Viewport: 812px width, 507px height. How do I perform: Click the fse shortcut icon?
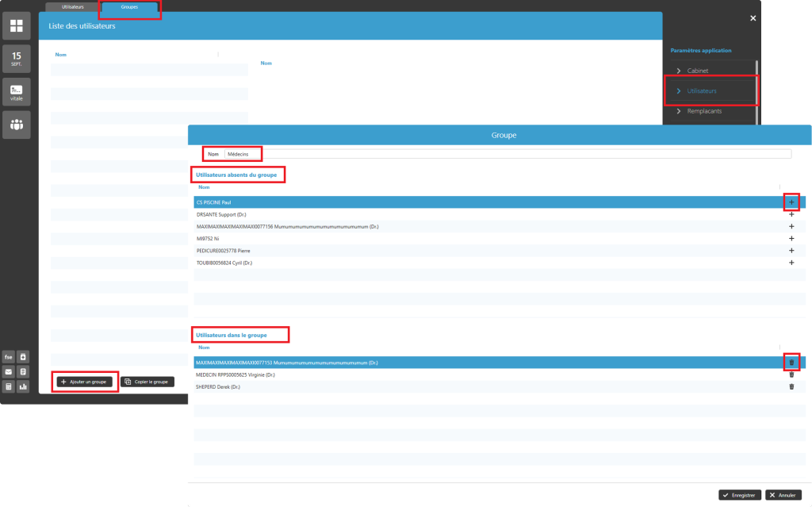click(9, 356)
